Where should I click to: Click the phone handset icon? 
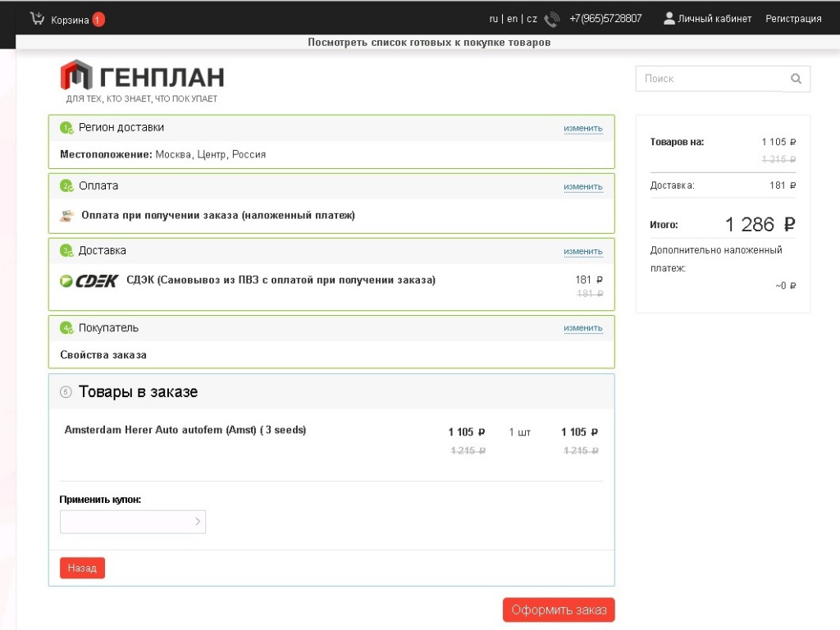(552, 20)
